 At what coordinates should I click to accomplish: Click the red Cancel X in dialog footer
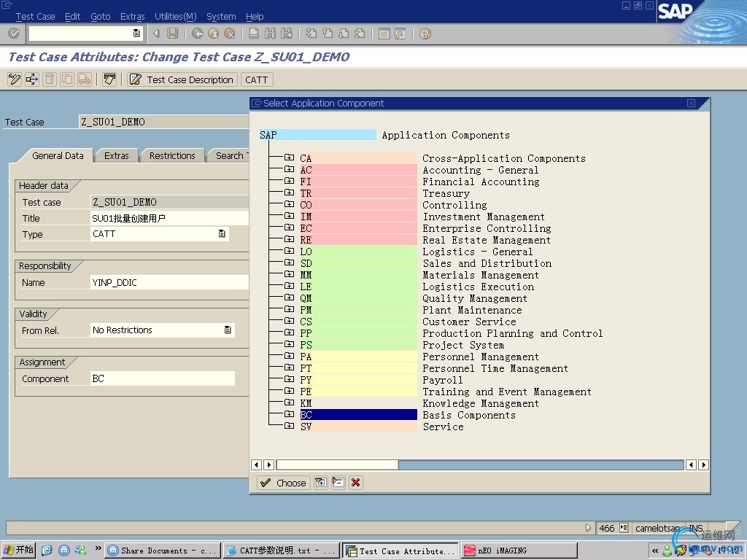click(x=355, y=483)
